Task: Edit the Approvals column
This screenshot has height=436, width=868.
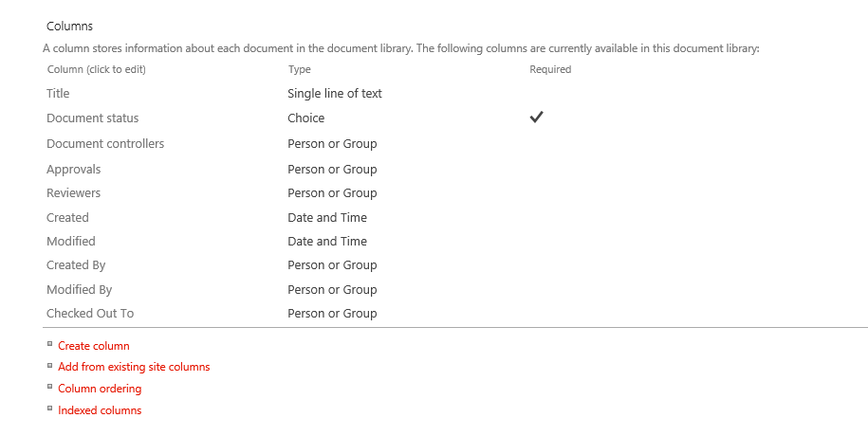Action: click(x=73, y=170)
